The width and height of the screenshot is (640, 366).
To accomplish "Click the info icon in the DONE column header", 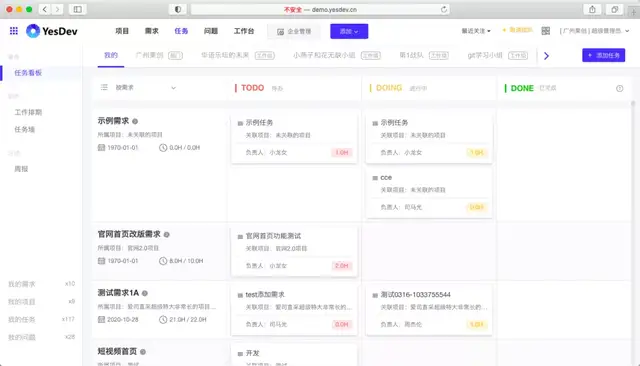I will (620, 88).
